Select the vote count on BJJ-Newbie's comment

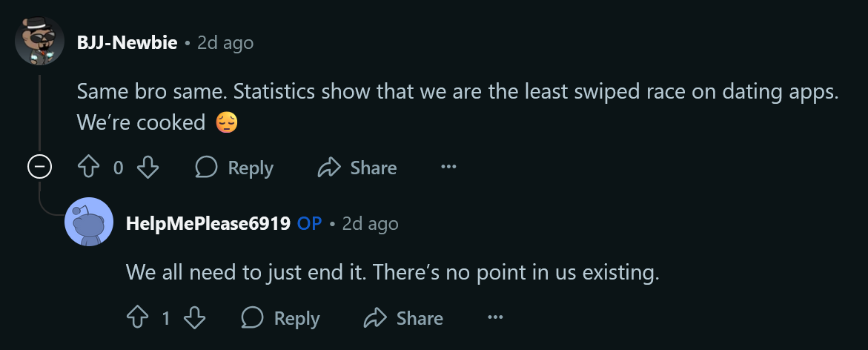[x=119, y=168]
